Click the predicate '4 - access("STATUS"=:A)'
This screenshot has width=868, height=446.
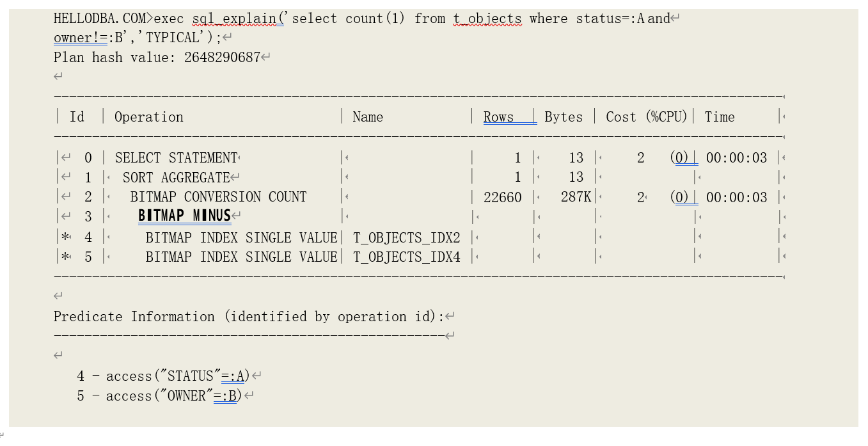[164, 376]
